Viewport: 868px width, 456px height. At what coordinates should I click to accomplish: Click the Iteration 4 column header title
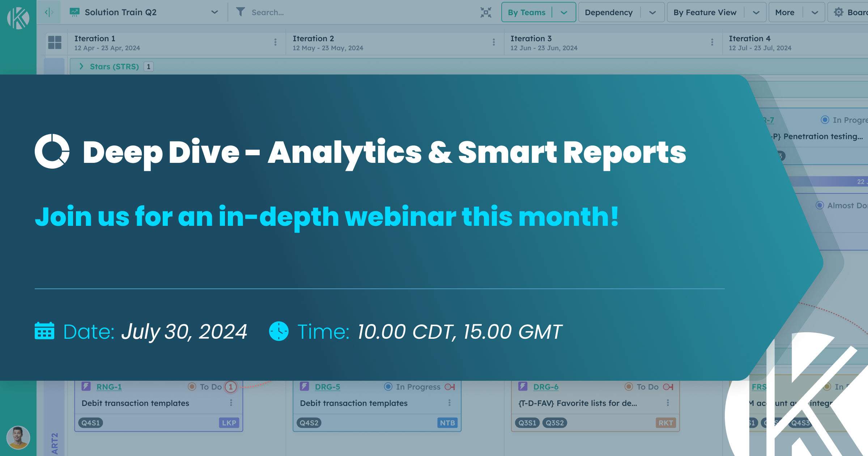750,38
